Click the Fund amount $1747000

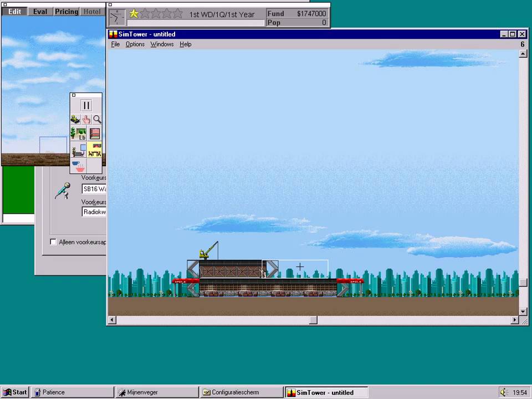(311, 13)
